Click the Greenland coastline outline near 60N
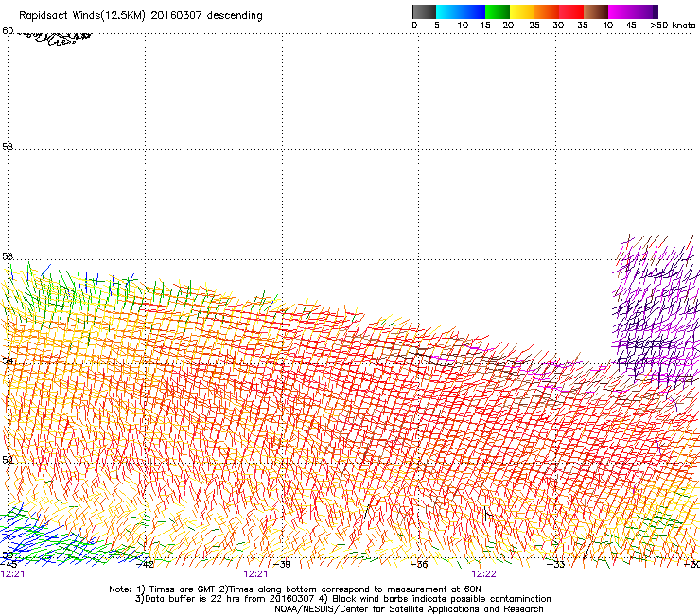The image size is (700, 615). pos(54,38)
